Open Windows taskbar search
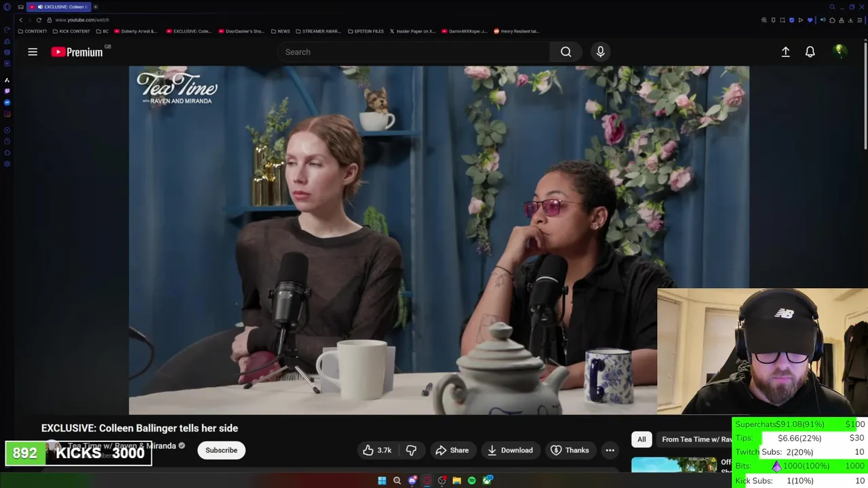 click(x=397, y=481)
